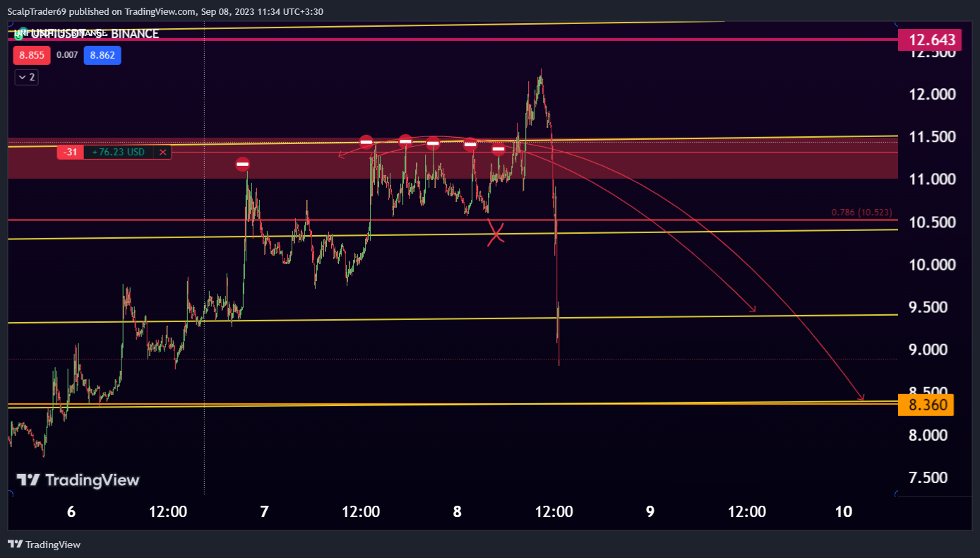Expand the collapsed indicators dropdown labeled 2

[x=27, y=77]
